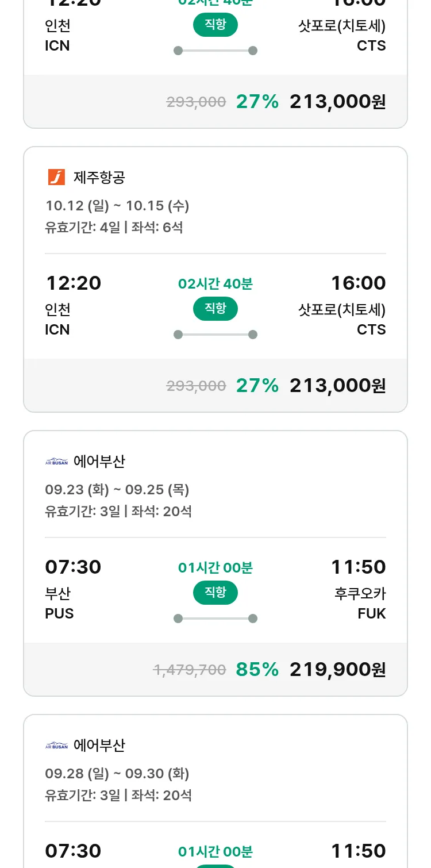Tap the 직항 badge on the PUS–FUK 09.23 flight
The image size is (431, 868).
(x=215, y=593)
